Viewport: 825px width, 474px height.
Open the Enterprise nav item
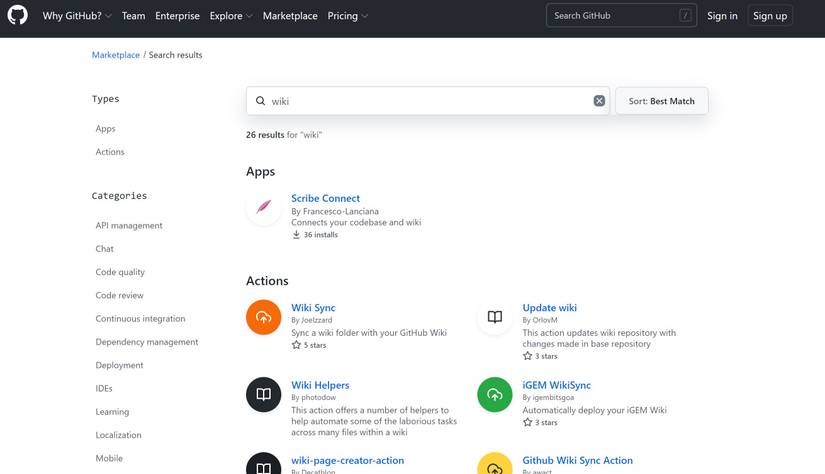(x=177, y=16)
